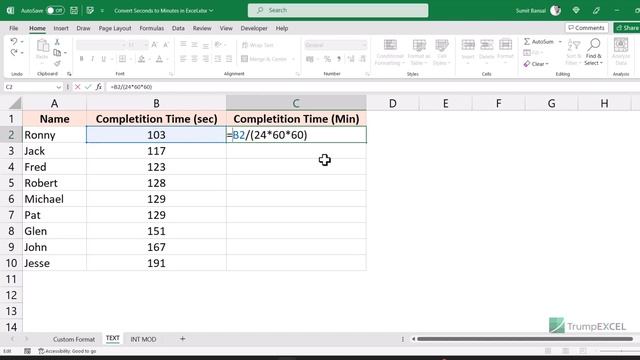Open the Data ribbon tab

178,28
